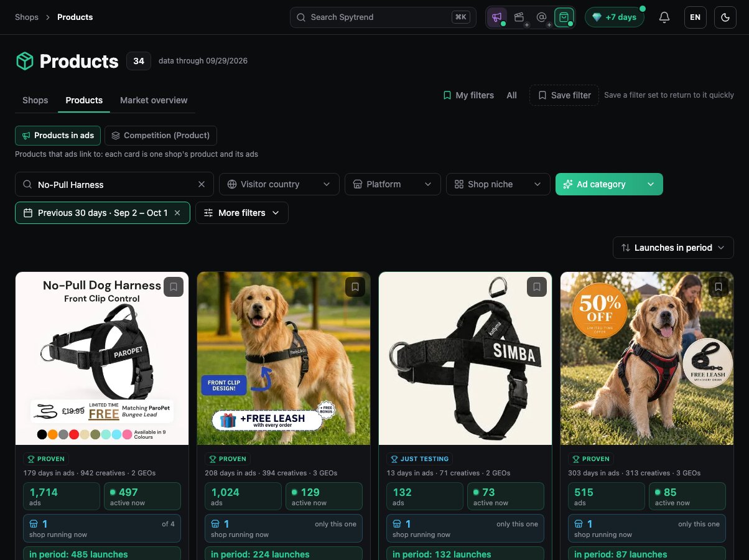Viewport: 749px width, 560px height.
Task: Expand the Visitor country dropdown
Action: (279, 184)
